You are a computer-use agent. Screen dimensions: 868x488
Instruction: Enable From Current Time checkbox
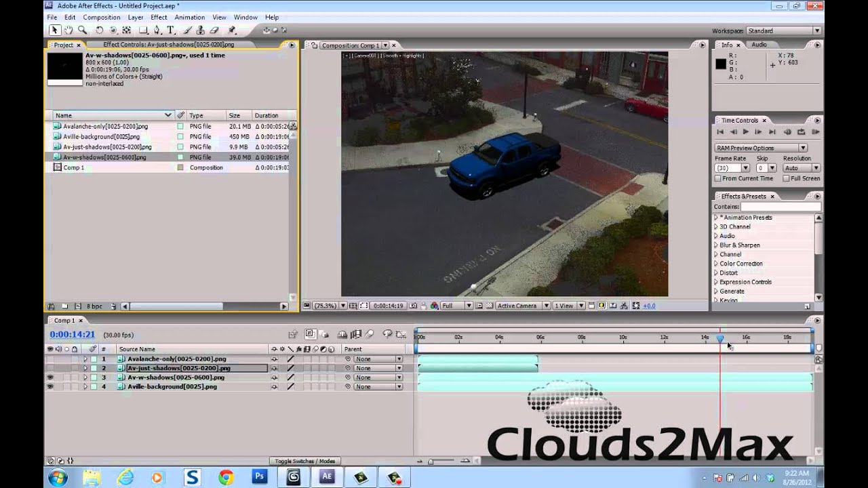(x=718, y=178)
